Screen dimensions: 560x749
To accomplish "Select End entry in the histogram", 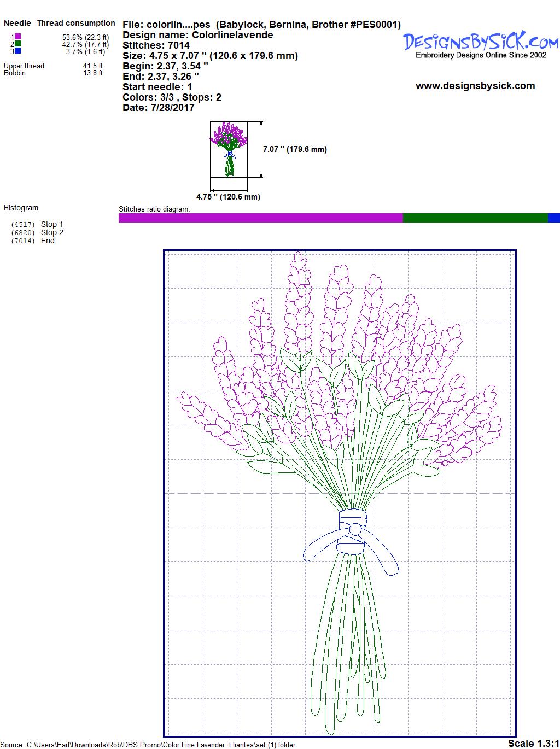I will [48, 241].
